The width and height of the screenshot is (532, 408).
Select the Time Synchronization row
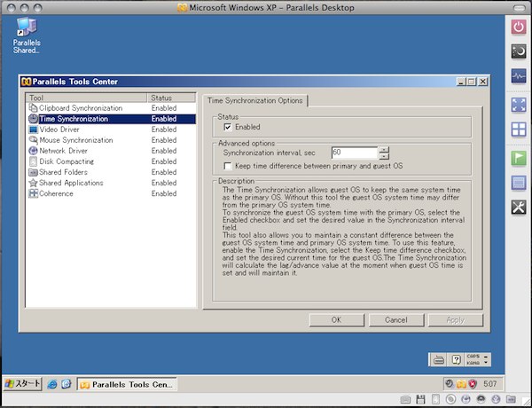coord(112,119)
